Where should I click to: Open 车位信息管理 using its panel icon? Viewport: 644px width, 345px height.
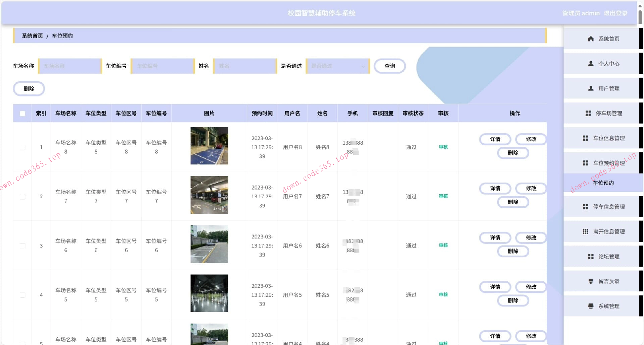click(x=586, y=138)
